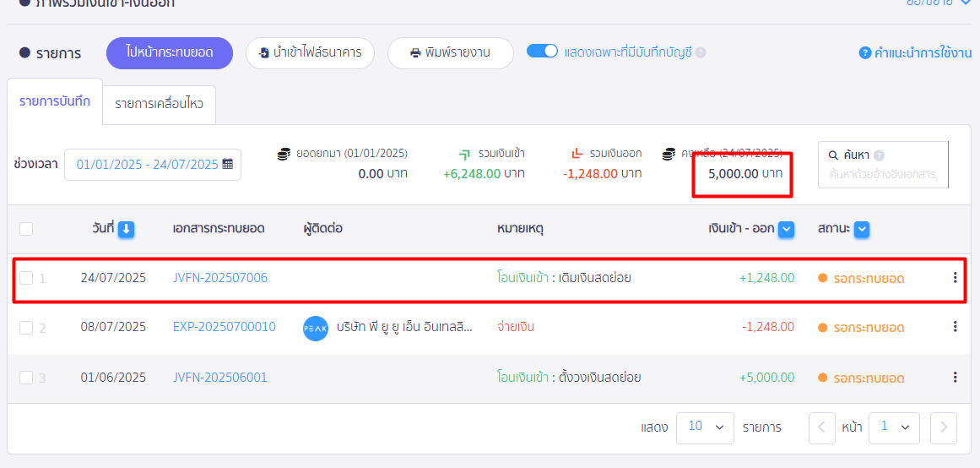Select checkbox for row 3

tap(25, 378)
